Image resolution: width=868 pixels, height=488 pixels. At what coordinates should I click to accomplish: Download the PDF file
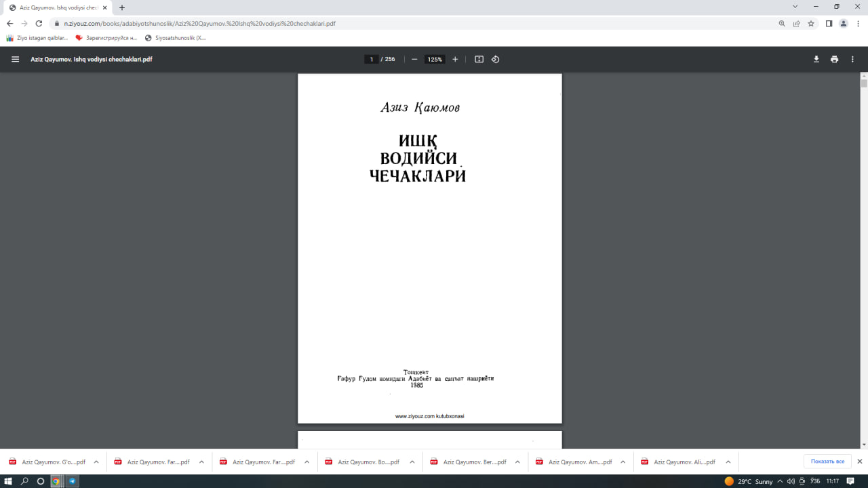click(816, 59)
